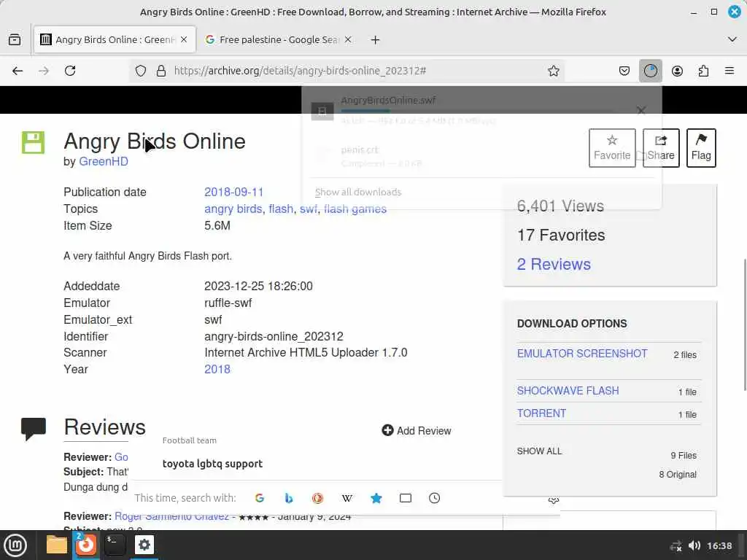
Task: Click the Firefox icon in the taskbar
Action: point(86,545)
